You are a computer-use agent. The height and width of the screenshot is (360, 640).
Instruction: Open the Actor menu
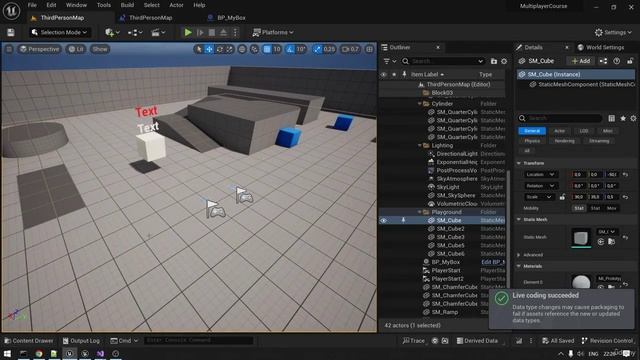(176, 5)
